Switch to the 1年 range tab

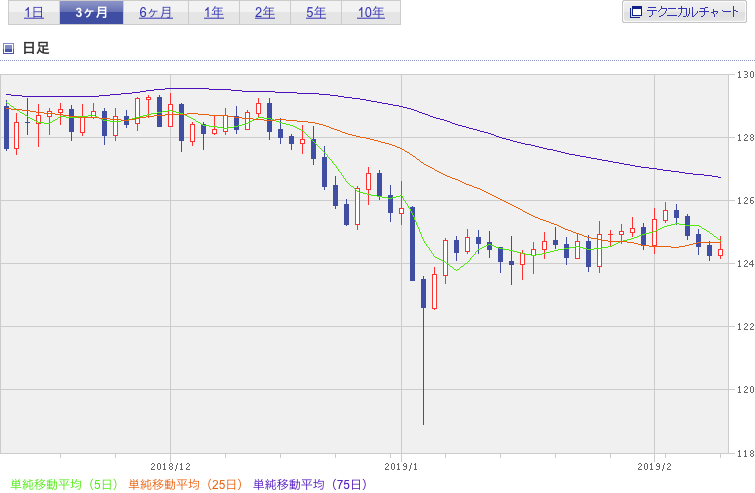tap(214, 13)
